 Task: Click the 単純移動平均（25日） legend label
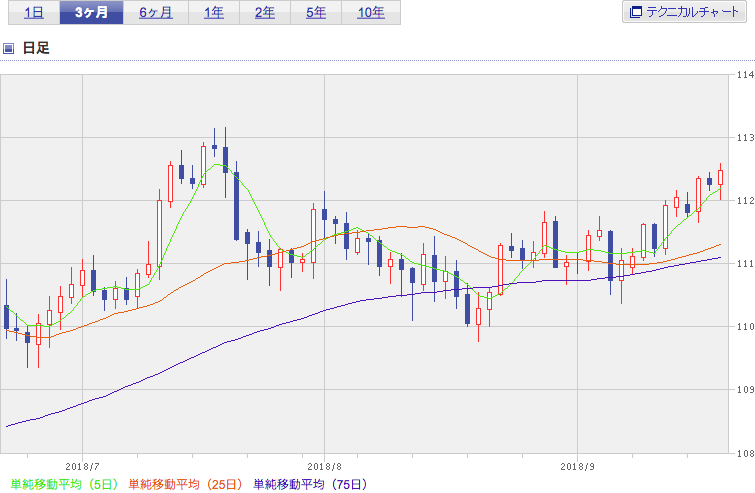(185, 484)
